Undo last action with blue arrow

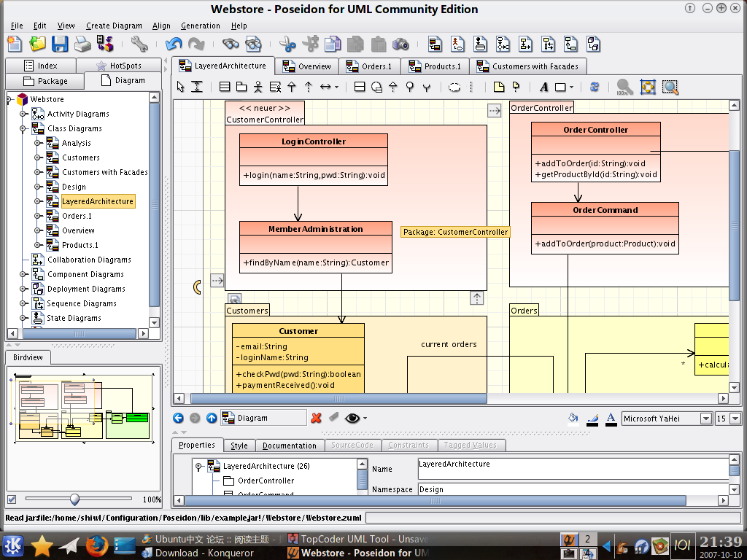pos(174,44)
